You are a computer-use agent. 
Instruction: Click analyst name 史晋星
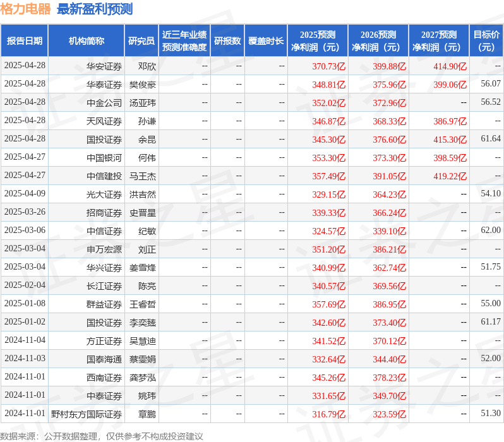pos(143,213)
